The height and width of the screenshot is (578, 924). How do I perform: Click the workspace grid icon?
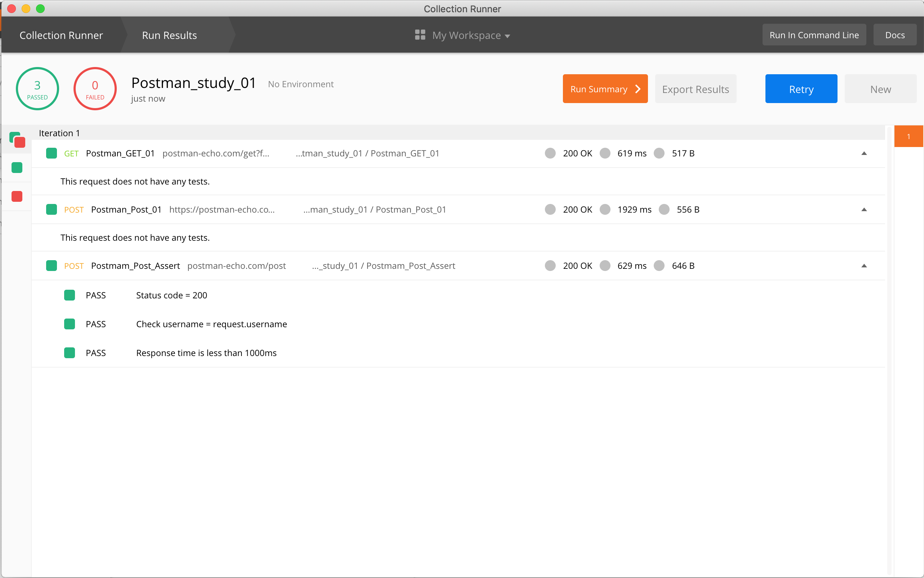[x=420, y=35]
